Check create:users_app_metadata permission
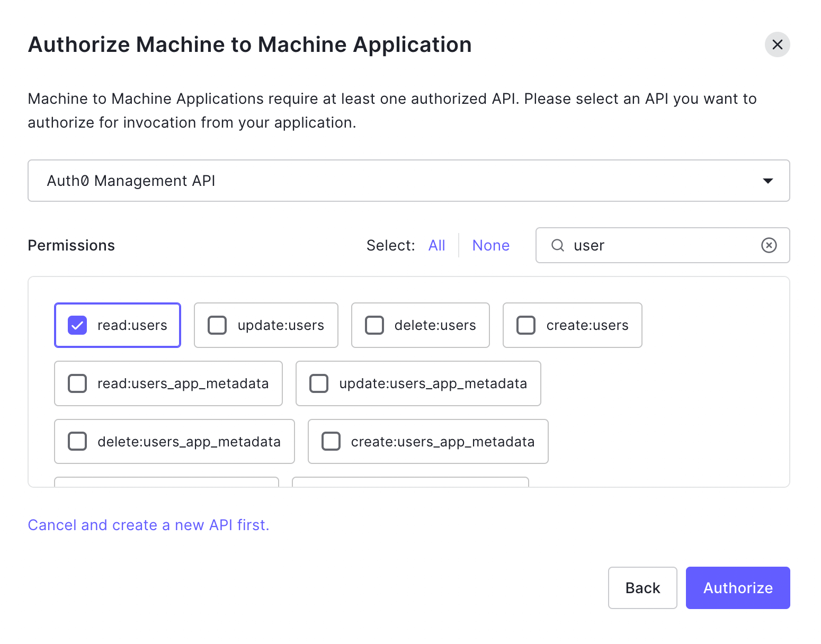The width and height of the screenshot is (821, 644). pos(331,442)
